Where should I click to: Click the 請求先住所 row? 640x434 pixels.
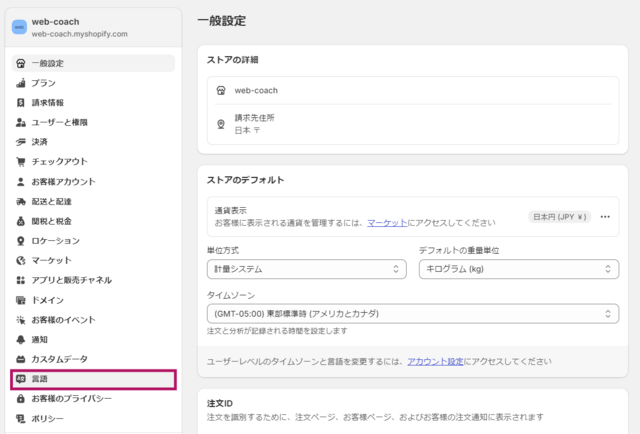click(413, 124)
